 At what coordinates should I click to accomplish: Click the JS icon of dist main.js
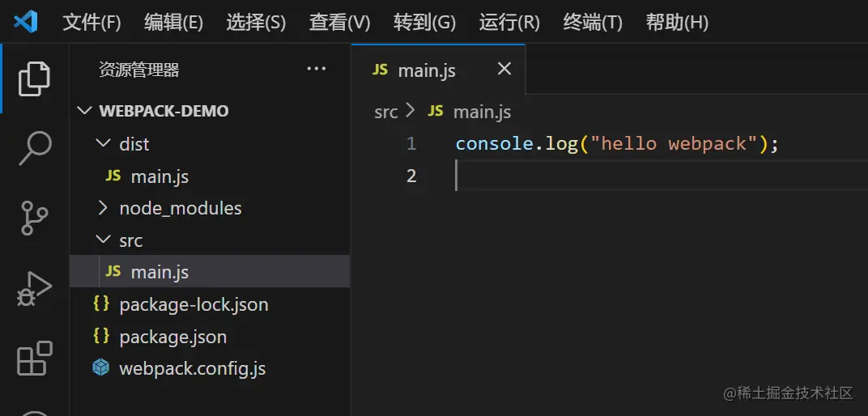point(113,176)
